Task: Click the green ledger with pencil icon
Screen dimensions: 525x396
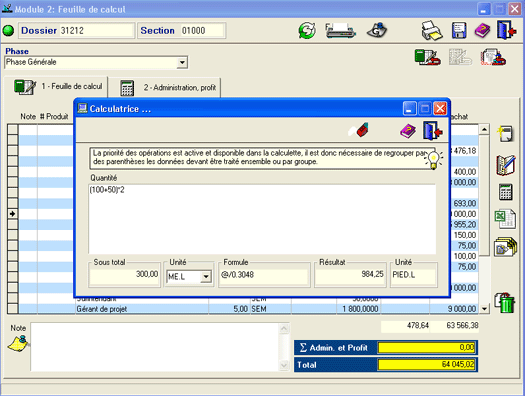Action: 427,57
